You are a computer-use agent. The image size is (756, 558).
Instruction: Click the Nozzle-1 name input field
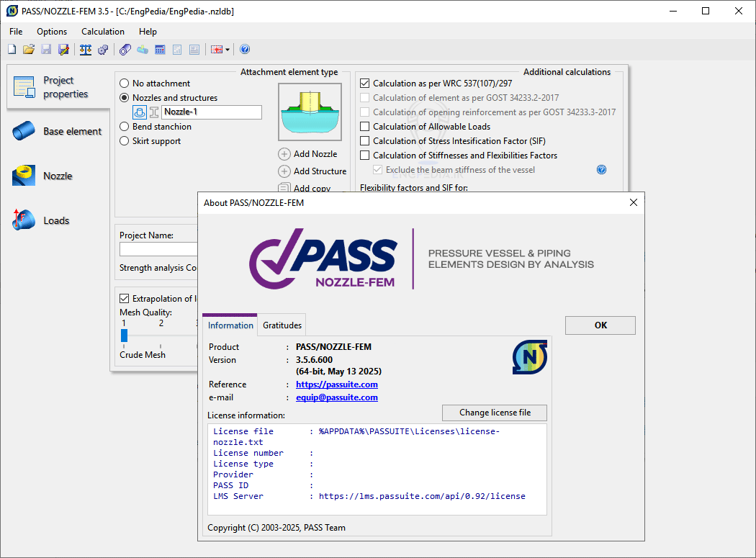coord(211,112)
